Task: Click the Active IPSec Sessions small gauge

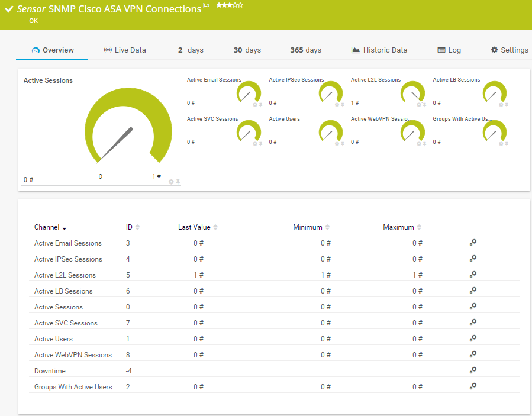Action: pos(330,92)
